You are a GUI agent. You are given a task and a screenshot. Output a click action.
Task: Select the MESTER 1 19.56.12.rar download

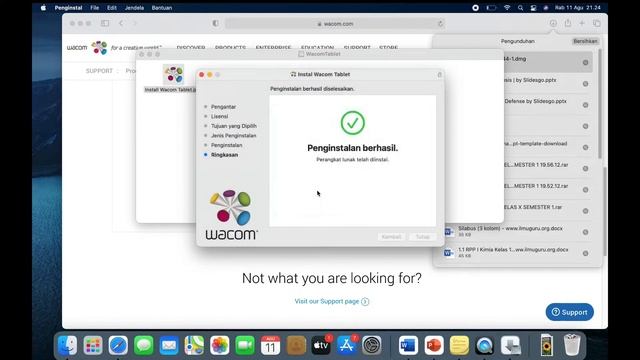[x=549, y=168]
